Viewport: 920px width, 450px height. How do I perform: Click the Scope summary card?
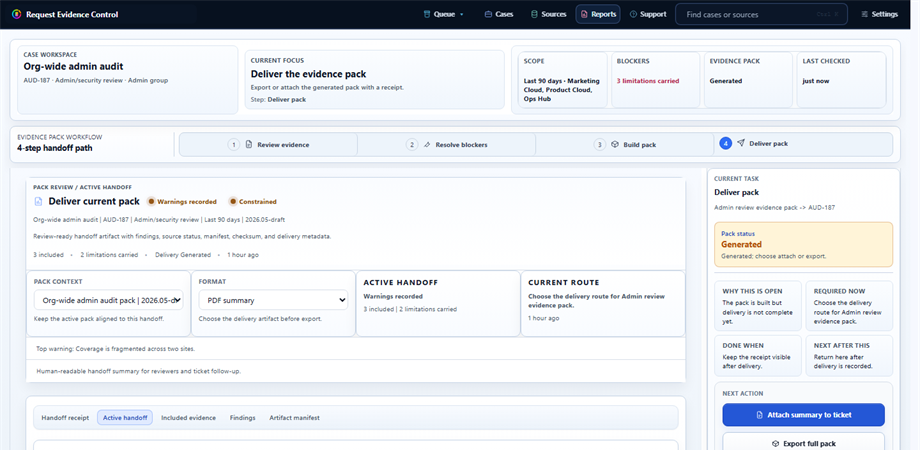coord(562,80)
